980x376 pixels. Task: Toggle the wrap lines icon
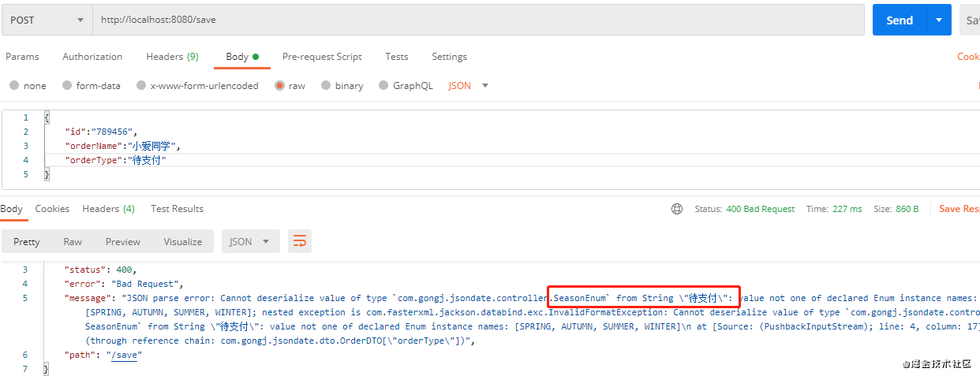click(300, 241)
